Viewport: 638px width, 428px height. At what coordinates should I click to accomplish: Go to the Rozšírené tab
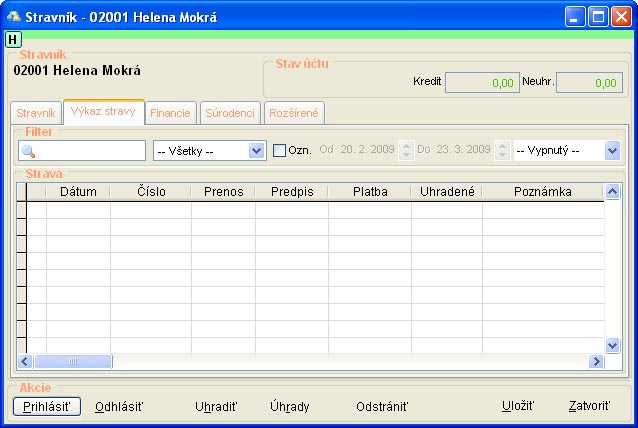point(294,113)
